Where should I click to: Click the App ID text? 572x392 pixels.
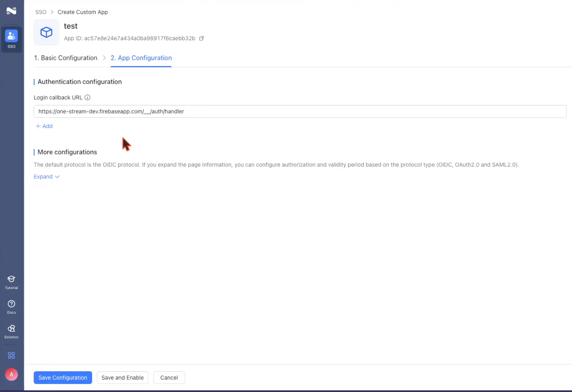coord(129,38)
